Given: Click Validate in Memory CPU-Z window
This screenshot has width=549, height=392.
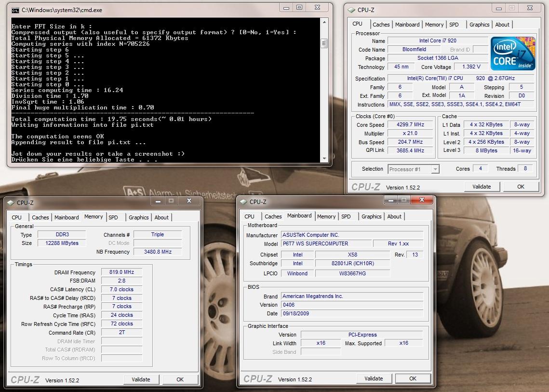Looking at the screenshot, I should click(141, 379).
